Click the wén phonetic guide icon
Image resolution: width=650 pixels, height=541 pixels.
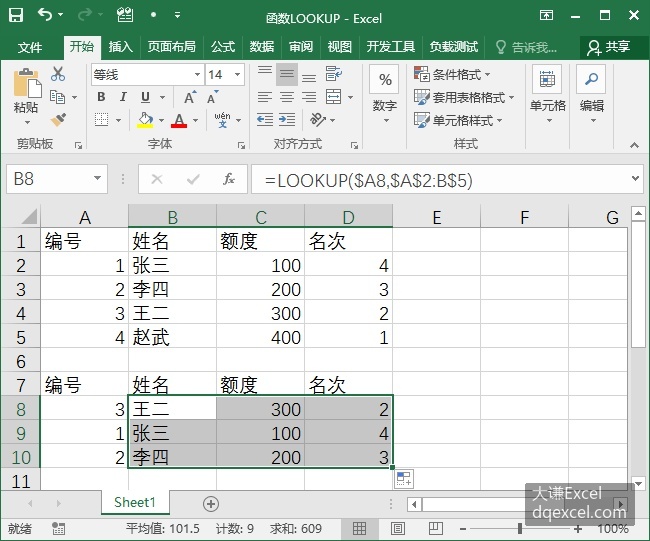pyautogui.click(x=223, y=120)
